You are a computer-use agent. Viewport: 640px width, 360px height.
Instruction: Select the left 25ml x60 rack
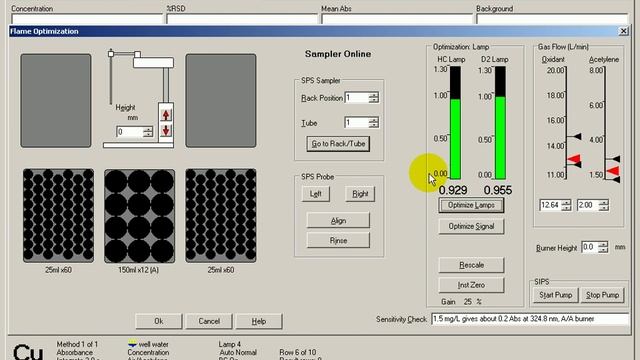pos(58,216)
